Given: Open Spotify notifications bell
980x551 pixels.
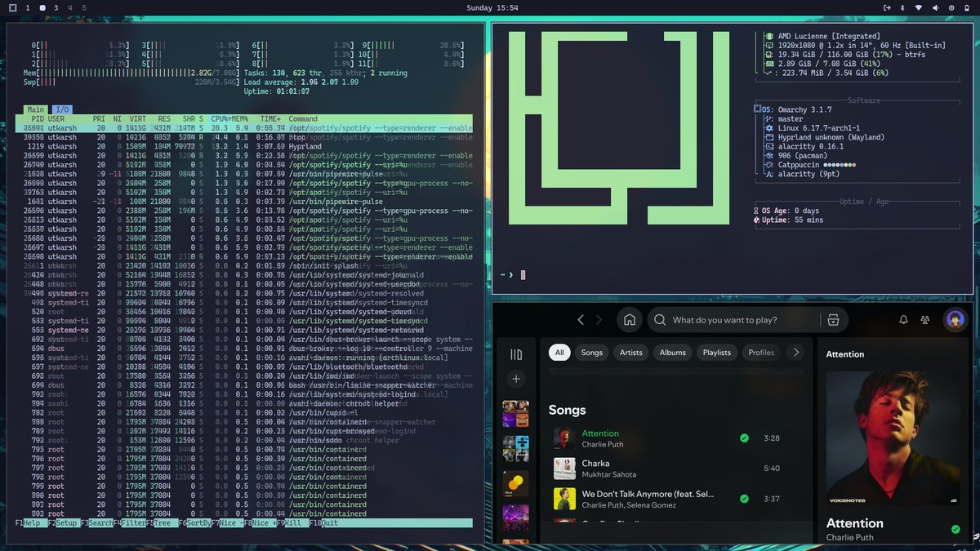Looking at the screenshot, I should (x=903, y=320).
